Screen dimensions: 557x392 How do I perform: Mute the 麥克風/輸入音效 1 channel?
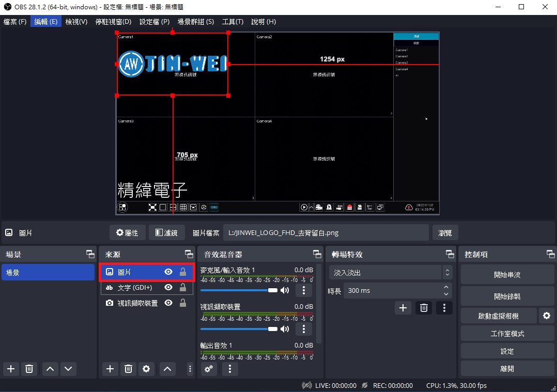point(285,290)
